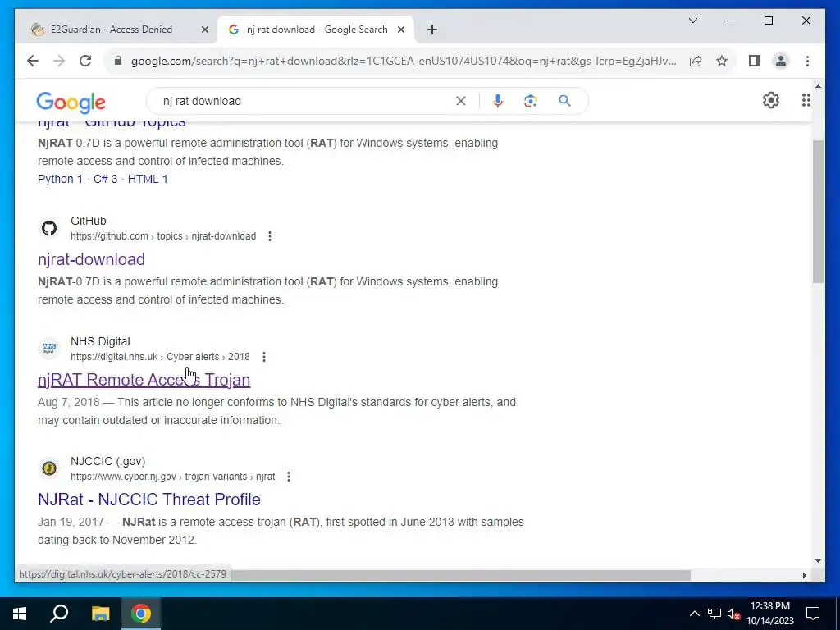Clear the search box with X

(x=461, y=101)
